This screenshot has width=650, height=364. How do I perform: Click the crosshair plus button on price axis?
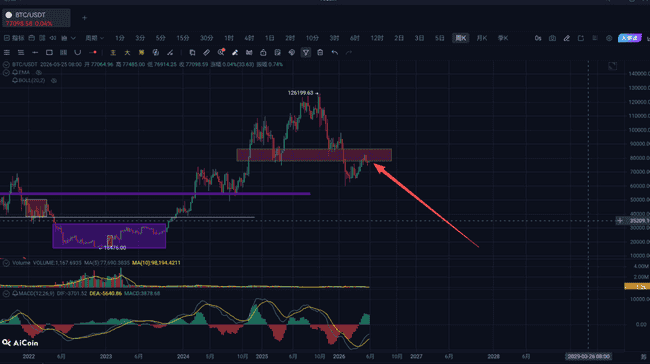click(x=620, y=221)
